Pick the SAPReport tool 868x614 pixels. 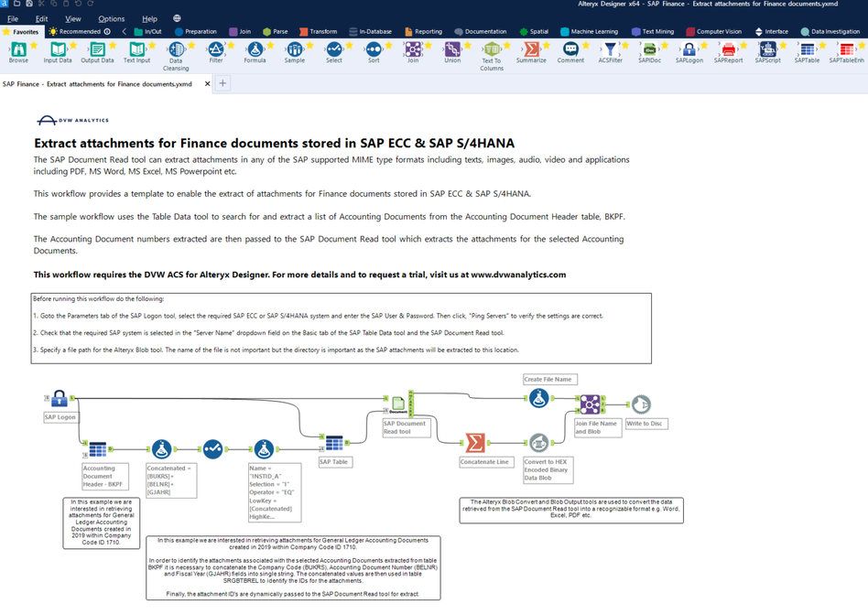tap(729, 49)
